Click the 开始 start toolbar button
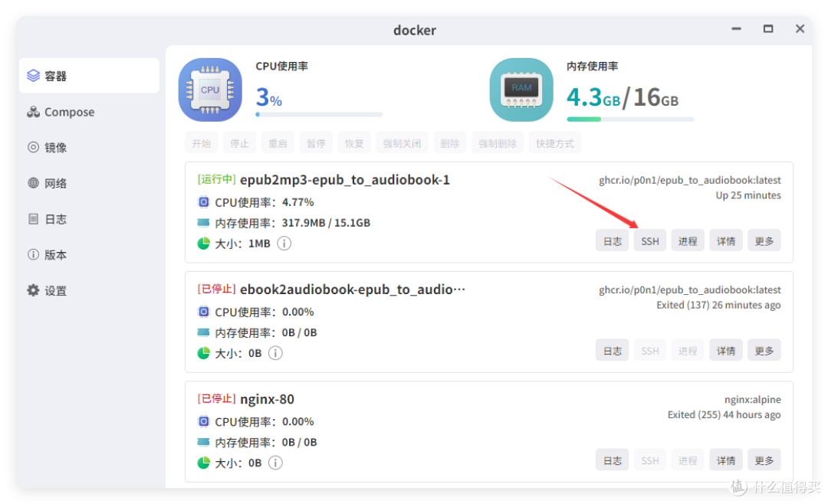Viewport: 828px width, 504px height. point(201,143)
